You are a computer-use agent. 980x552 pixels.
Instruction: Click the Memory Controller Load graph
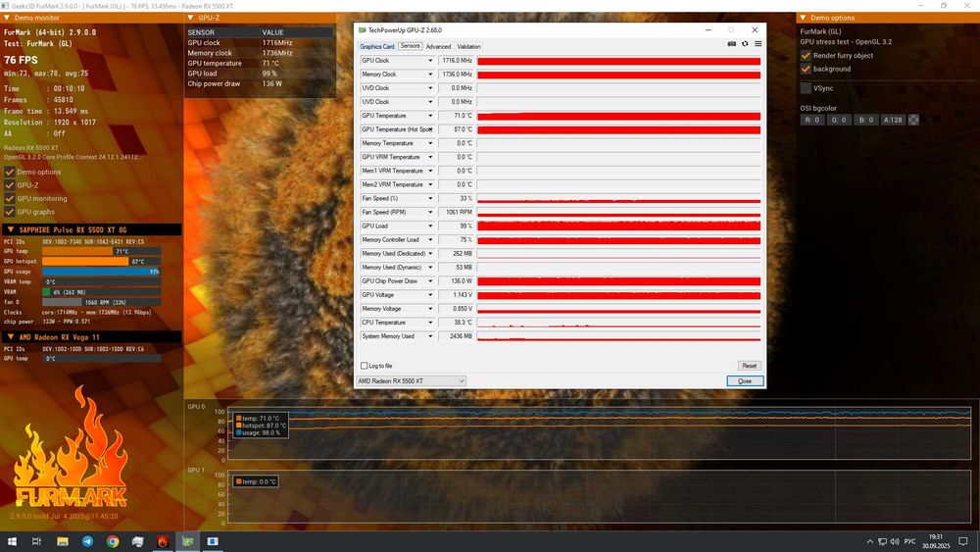[x=618, y=240]
